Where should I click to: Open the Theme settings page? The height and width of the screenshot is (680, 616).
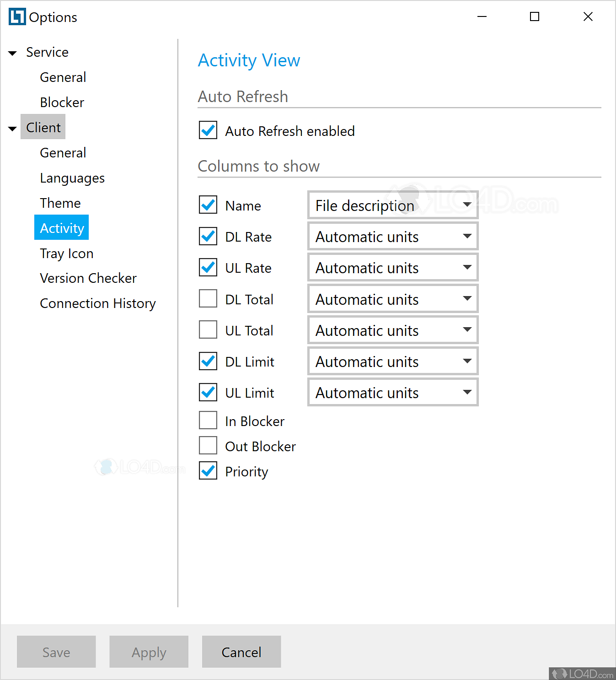tap(60, 203)
